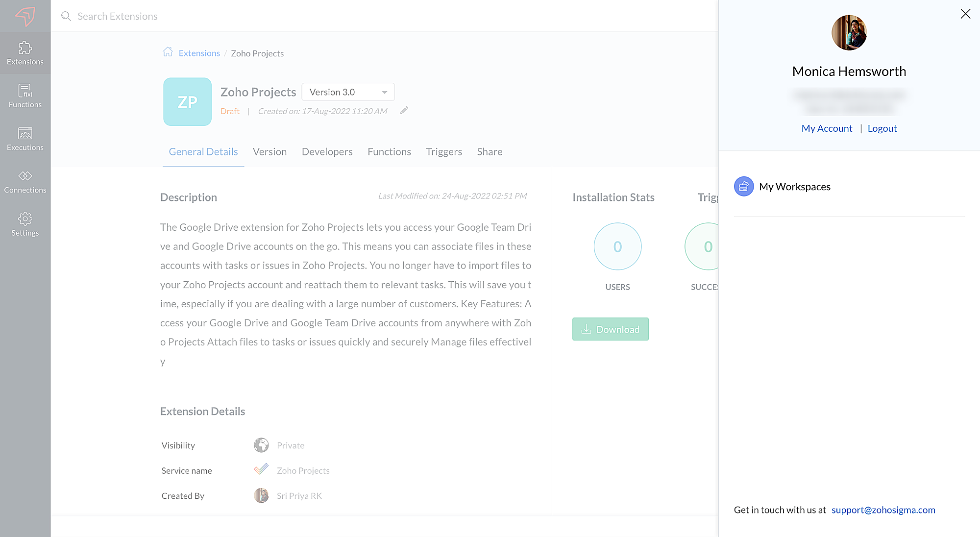This screenshot has width=980, height=537.
Task: Click the Logout link
Action: click(882, 128)
